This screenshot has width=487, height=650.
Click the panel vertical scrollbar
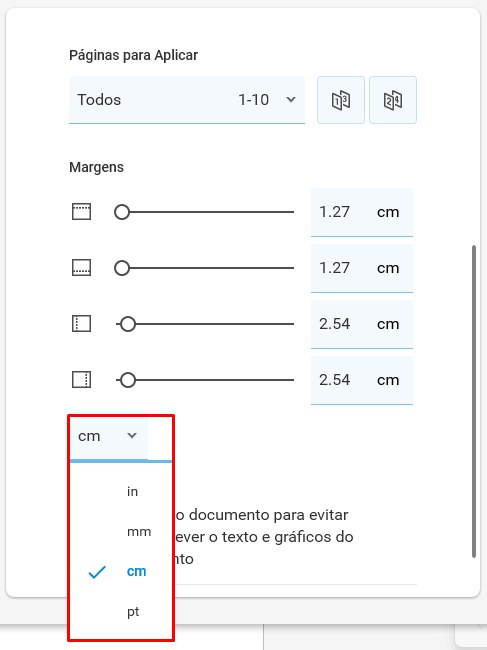(x=474, y=401)
